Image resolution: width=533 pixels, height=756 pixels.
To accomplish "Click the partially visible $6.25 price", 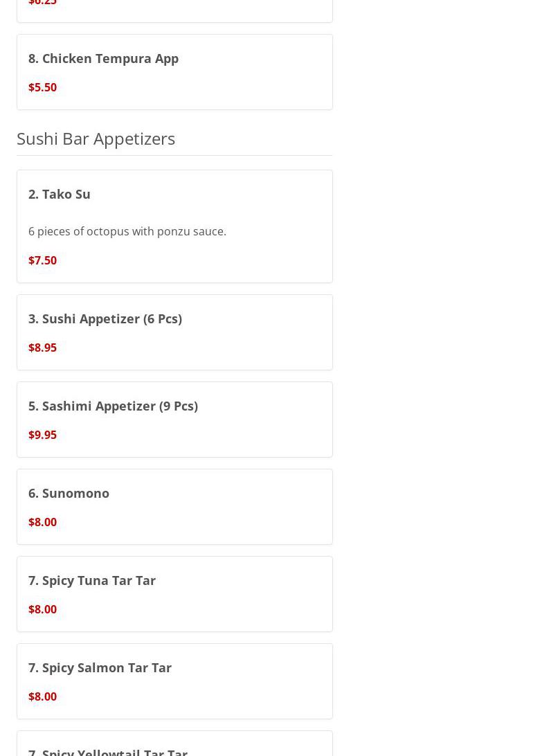I will click(x=42, y=3).
